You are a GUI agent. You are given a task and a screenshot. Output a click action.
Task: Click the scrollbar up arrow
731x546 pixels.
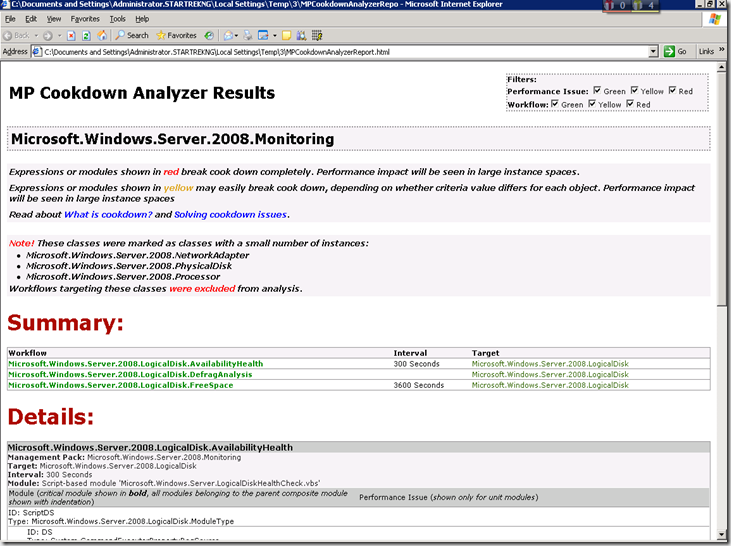[x=721, y=68]
